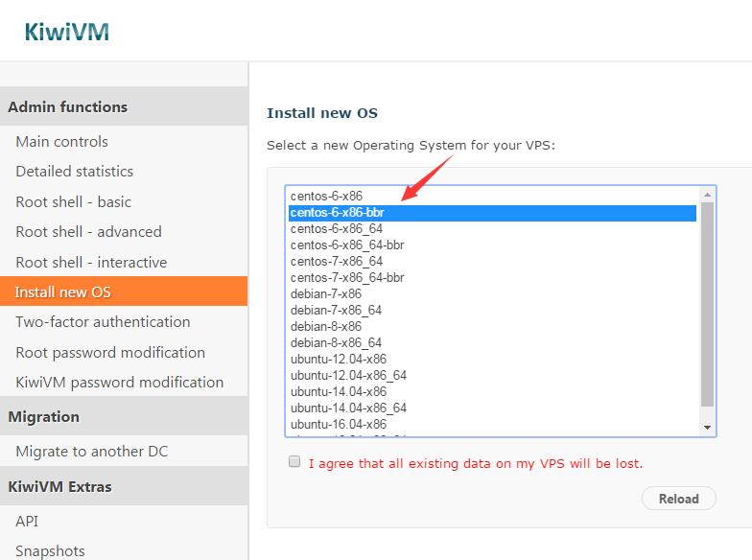Select centos-6-x86_64 in the OS list
The height and width of the screenshot is (560, 752).
(x=493, y=229)
